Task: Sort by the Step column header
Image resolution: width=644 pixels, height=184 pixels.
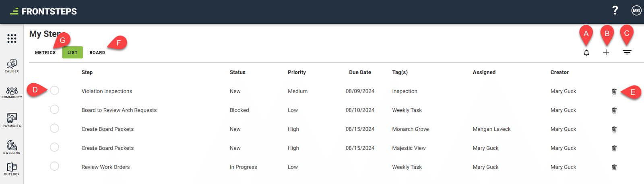Action: coord(87,72)
